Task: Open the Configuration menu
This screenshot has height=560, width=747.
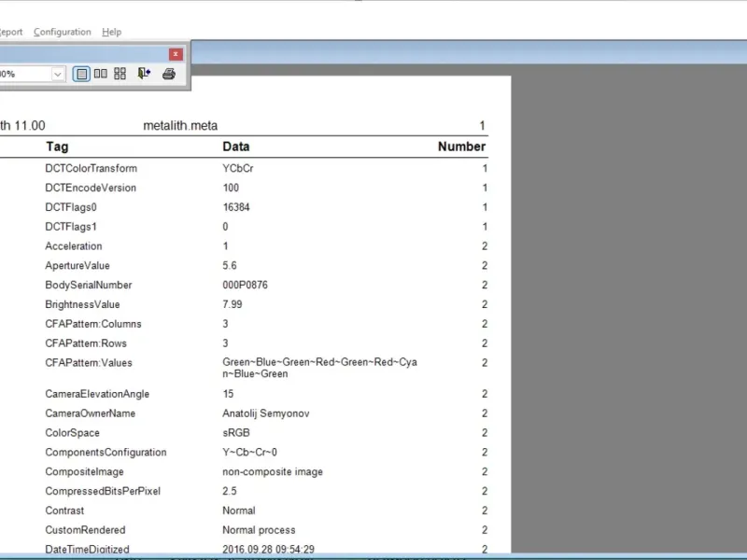Action: point(63,32)
